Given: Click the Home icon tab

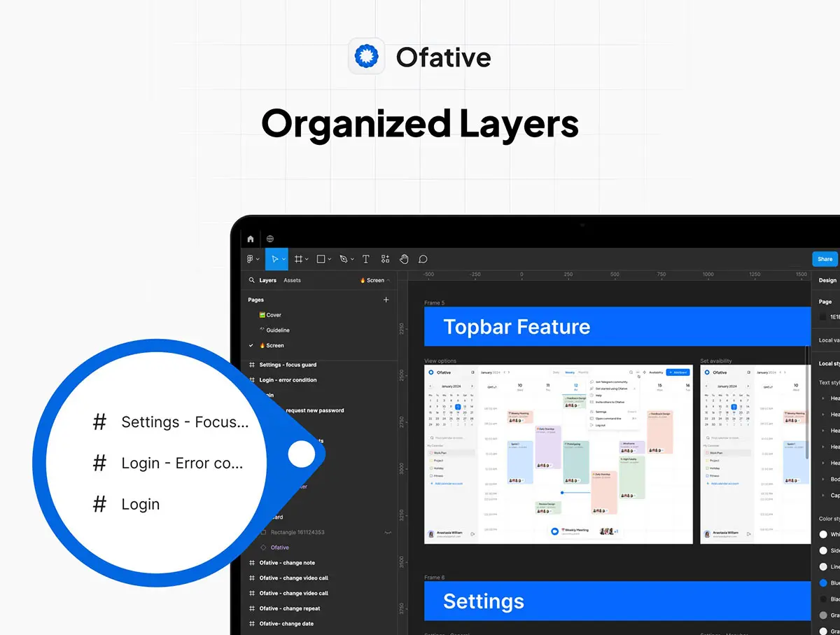Looking at the screenshot, I should (251, 239).
